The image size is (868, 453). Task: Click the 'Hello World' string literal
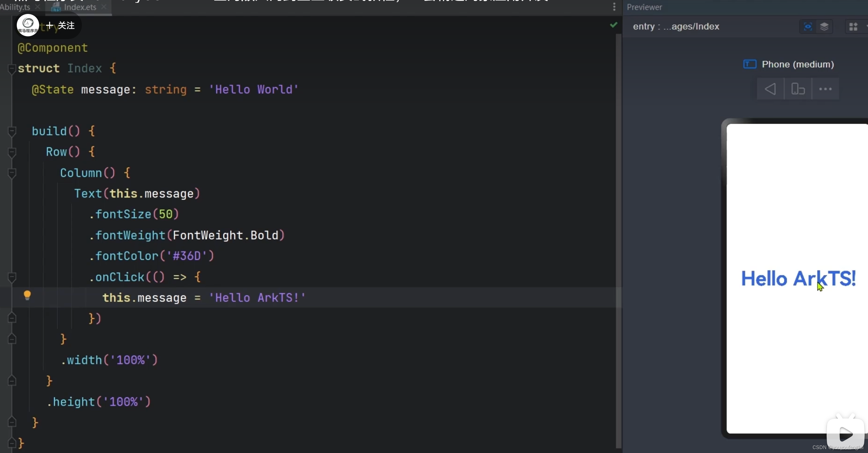(254, 90)
